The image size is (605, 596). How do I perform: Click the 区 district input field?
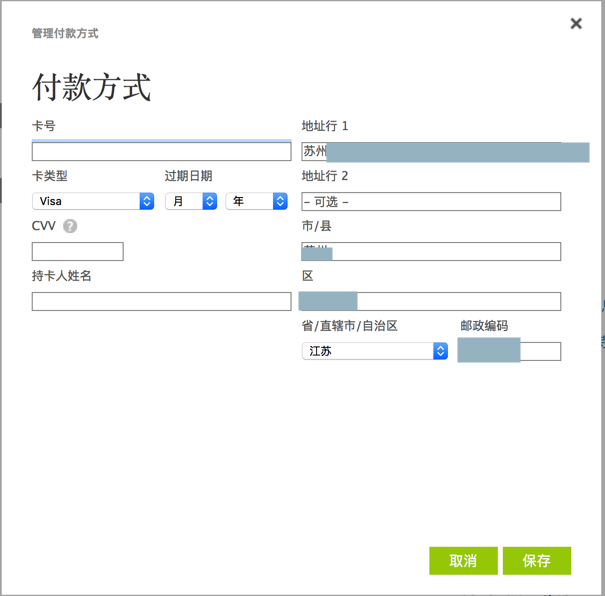431,301
